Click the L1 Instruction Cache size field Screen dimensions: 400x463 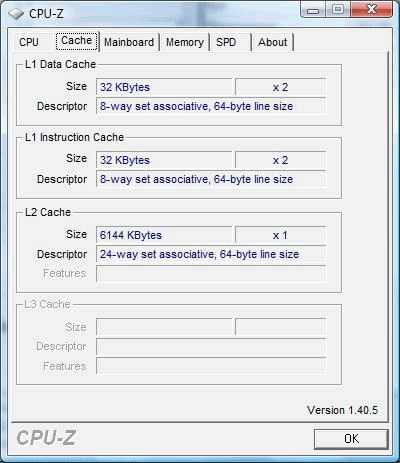(164, 160)
